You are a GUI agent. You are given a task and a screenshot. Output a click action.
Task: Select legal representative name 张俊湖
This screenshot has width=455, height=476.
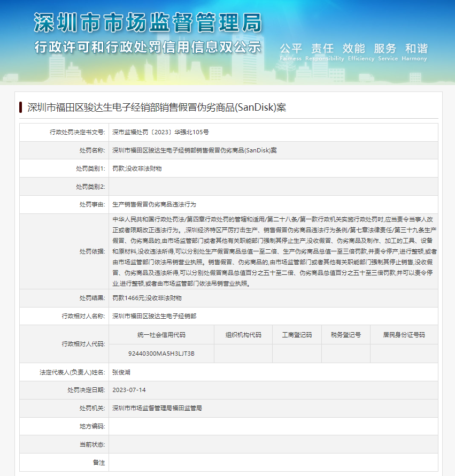coord(121,372)
